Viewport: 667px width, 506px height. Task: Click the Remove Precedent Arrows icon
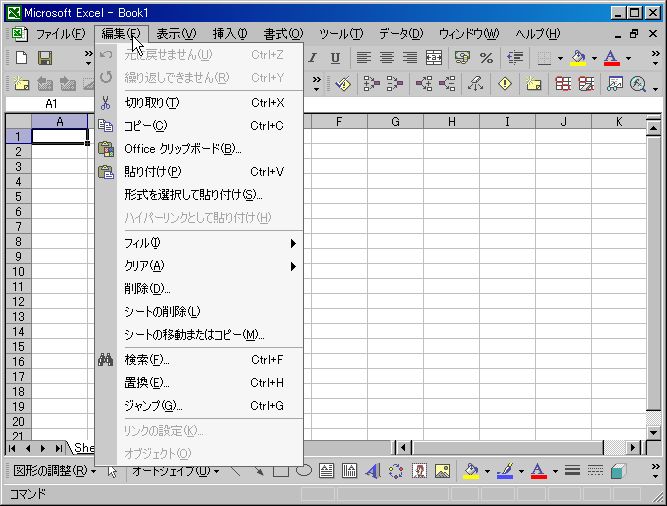click(394, 84)
